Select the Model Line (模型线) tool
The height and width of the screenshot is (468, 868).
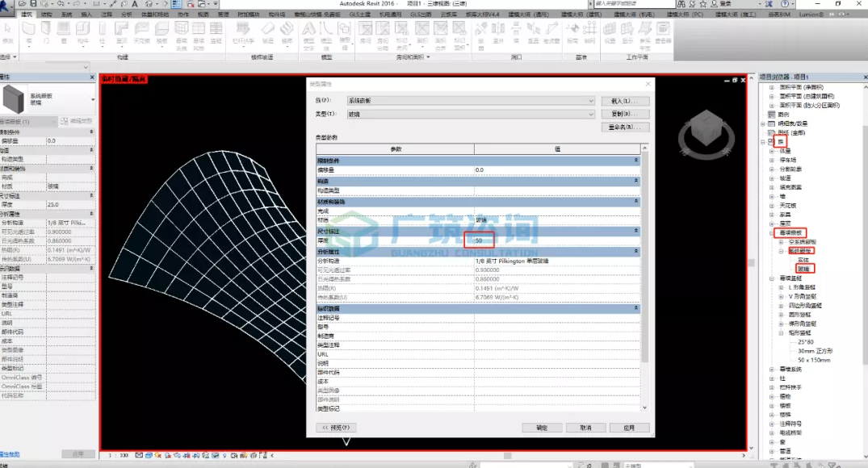326,35
